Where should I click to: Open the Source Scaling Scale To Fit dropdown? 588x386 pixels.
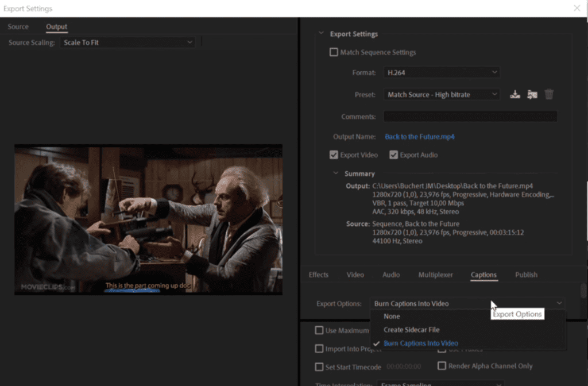coord(127,43)
